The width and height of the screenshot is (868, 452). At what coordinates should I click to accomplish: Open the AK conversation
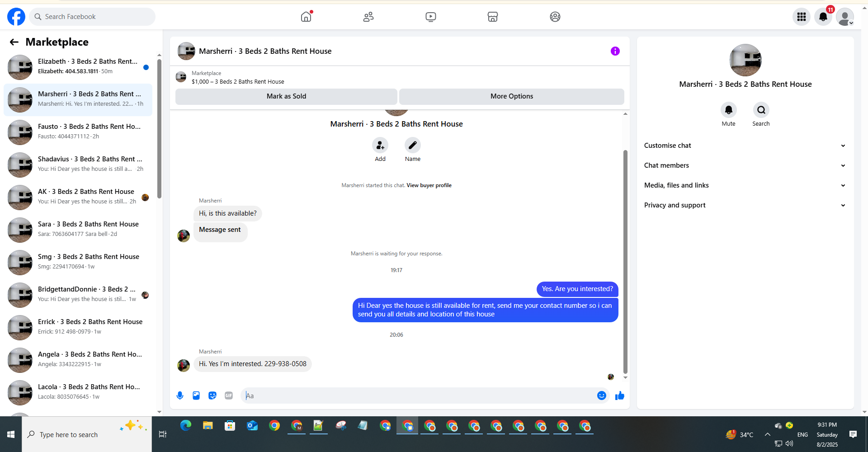pos(78,198)
